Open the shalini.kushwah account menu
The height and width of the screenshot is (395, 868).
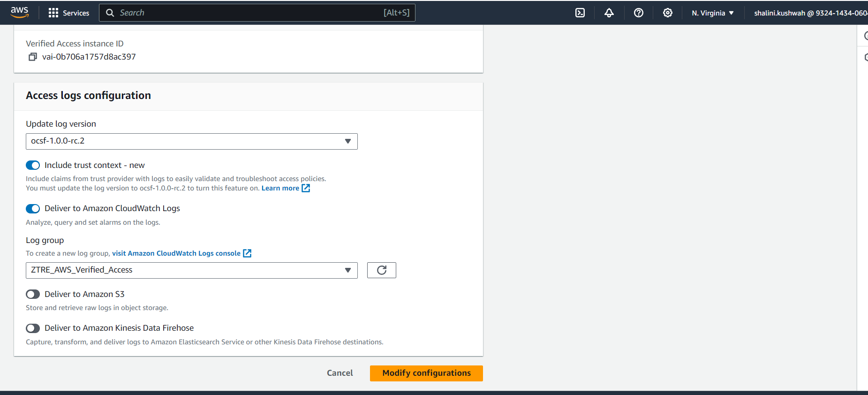pyautogui.click(x=811, y=13)
